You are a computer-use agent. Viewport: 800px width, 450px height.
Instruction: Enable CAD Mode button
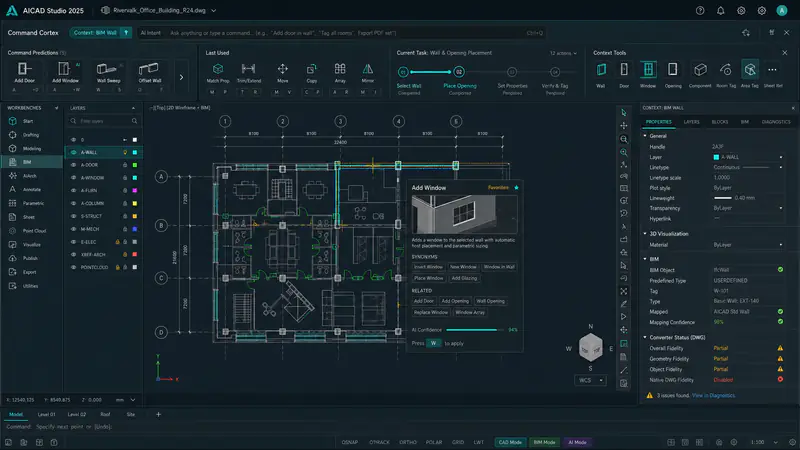[510, 442]
